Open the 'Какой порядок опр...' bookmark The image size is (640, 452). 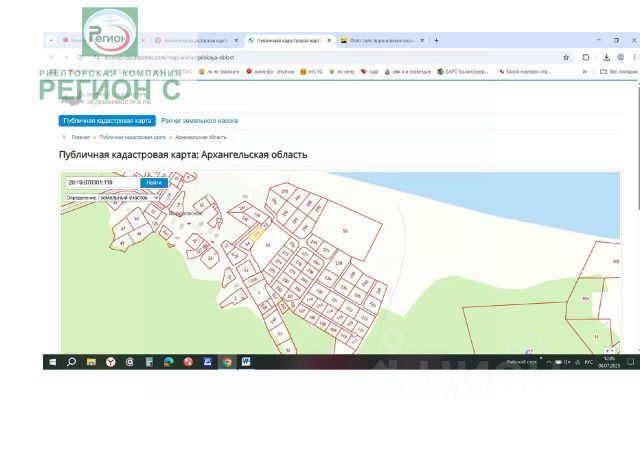tap(524, 71)
